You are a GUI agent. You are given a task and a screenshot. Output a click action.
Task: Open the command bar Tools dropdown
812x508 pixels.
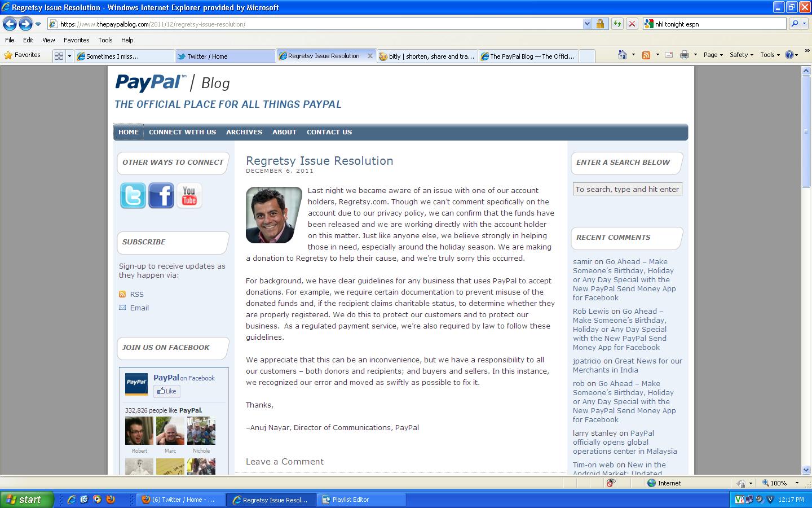click(770, 55)
